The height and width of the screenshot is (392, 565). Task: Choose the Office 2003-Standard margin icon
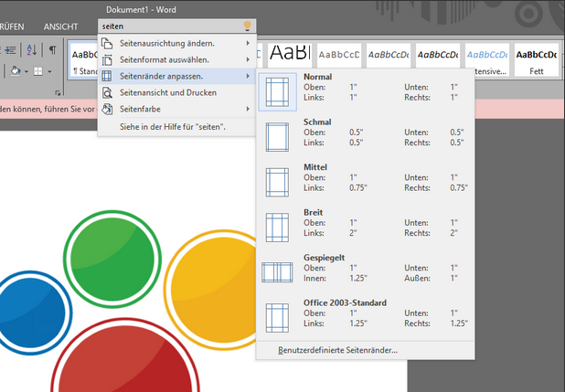click(277, 318)
